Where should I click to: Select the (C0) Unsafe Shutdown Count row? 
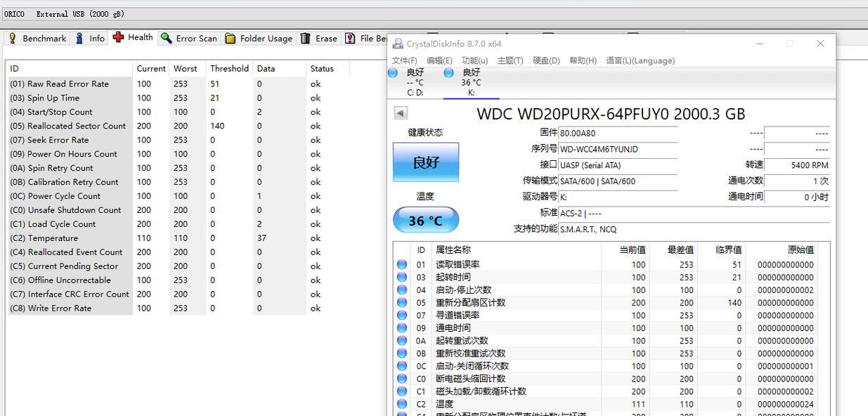pos(178,210)
